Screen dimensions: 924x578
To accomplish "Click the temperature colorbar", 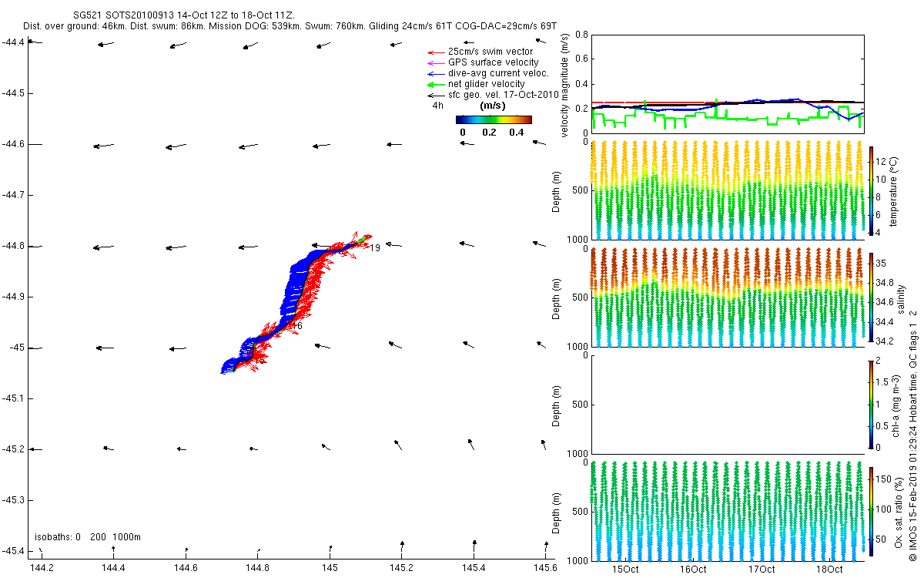I will pos(871,193).
